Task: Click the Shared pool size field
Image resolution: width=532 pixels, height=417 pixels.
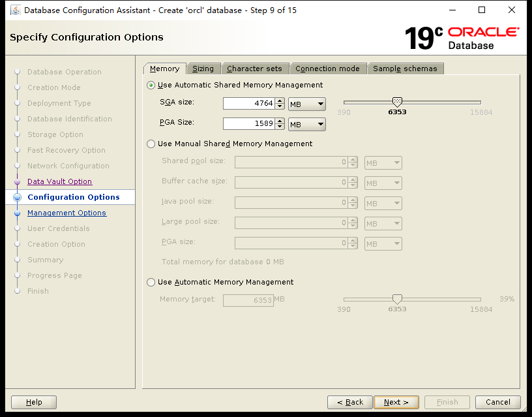Action: point(291,162)
